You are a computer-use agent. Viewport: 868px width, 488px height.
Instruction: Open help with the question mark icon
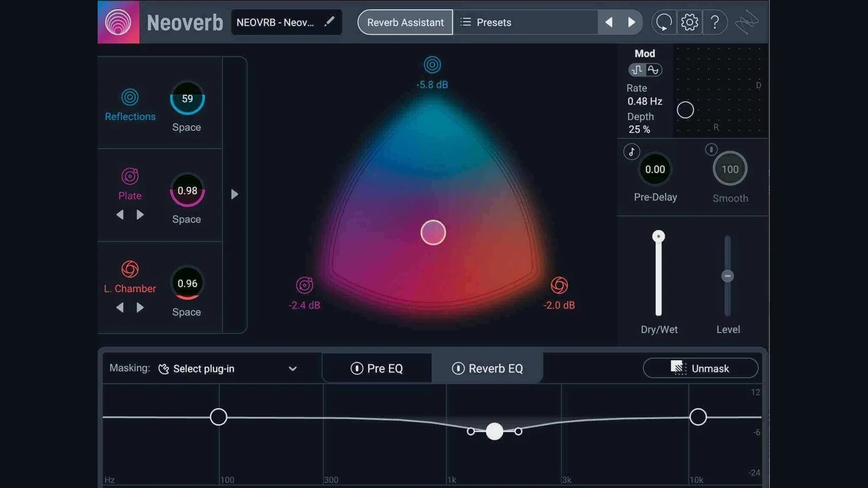coord(715,22)
